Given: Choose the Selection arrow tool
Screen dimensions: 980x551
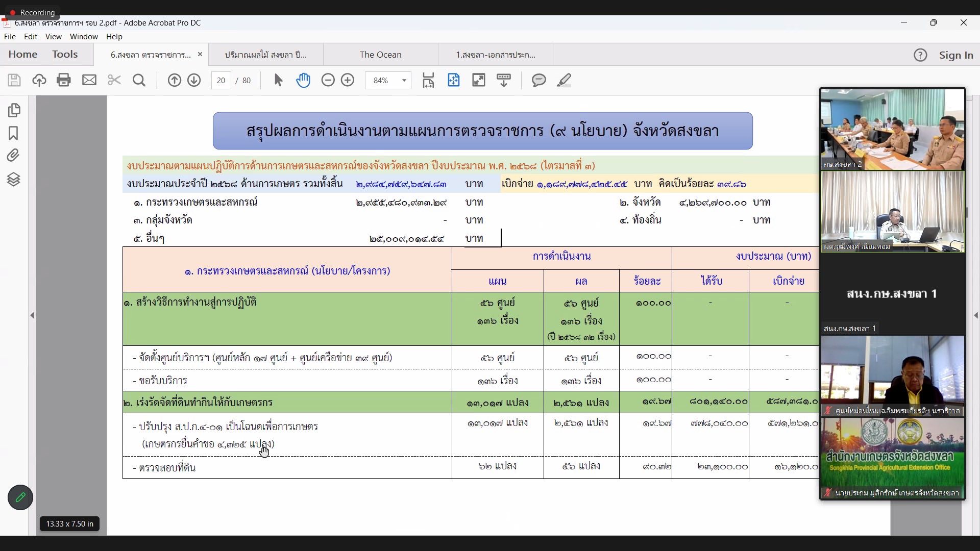Looking at the screenshot, I should [278, 80].
